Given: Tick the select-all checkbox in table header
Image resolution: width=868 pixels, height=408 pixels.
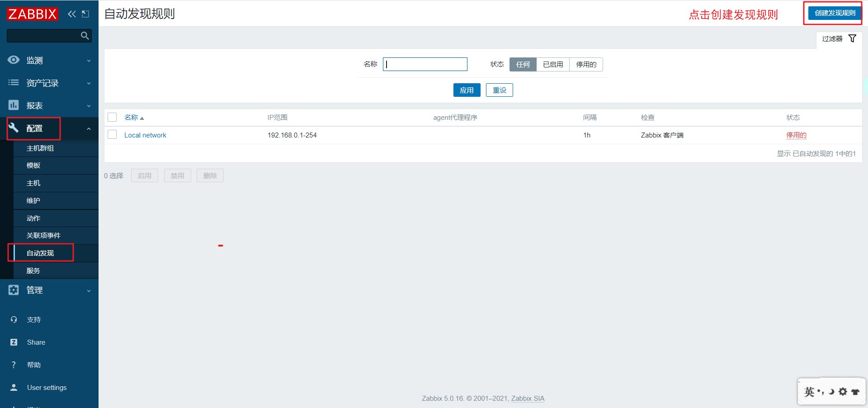Looking at the screenshot, I should click(112, 117).
